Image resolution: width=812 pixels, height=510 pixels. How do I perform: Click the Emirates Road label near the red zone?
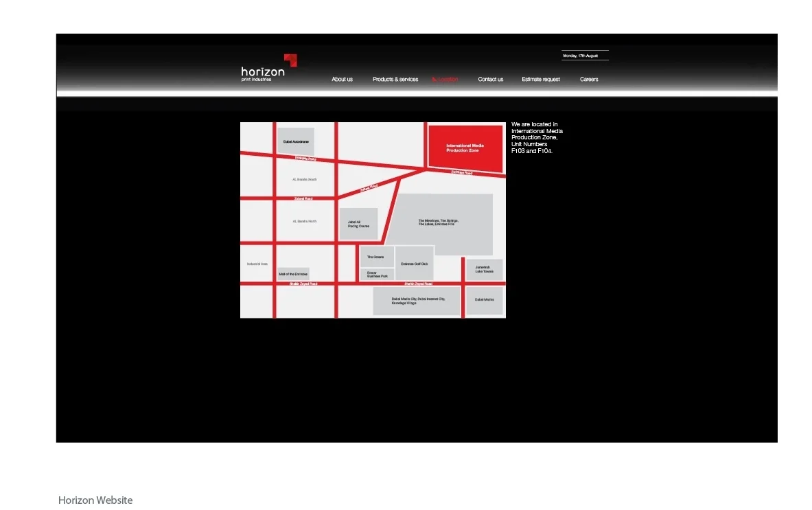(x=462, y=172)
